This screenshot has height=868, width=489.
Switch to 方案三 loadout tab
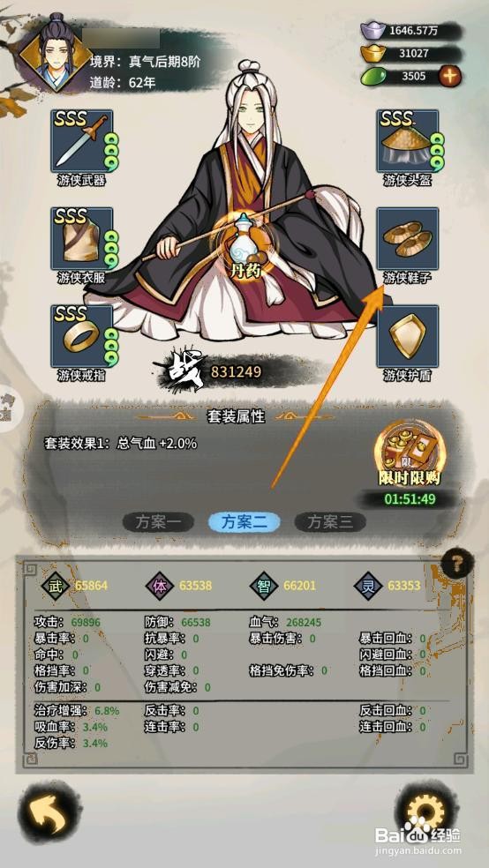pyautogui.click(x=330, y=522)
